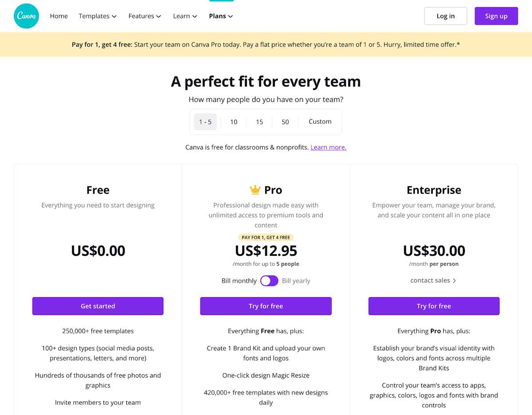532x415 pixels.
Task: Click Get started under Free plan
Action: pos(98,306)
